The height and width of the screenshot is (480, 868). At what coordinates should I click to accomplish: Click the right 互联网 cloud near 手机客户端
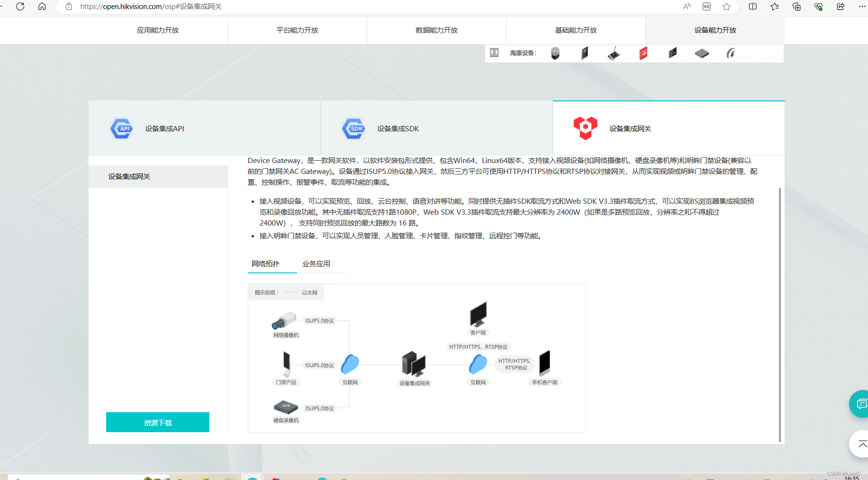pyautogui.click(x=478, y=364)
